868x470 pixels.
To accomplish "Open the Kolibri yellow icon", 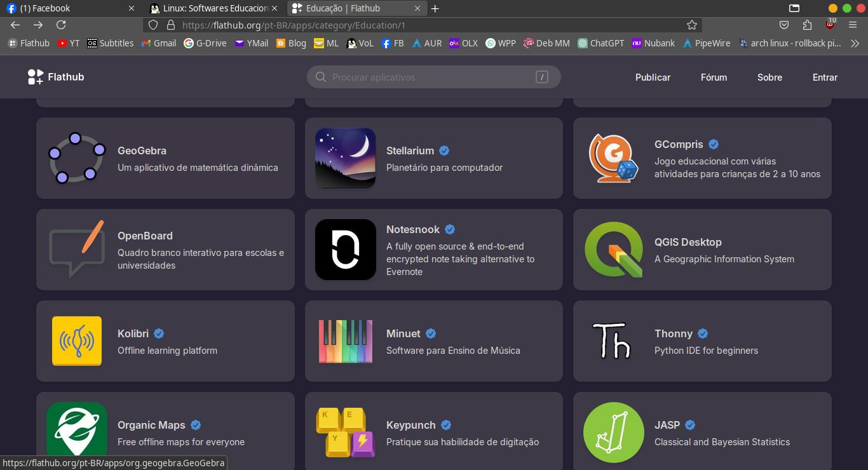I will pos(77,341).
